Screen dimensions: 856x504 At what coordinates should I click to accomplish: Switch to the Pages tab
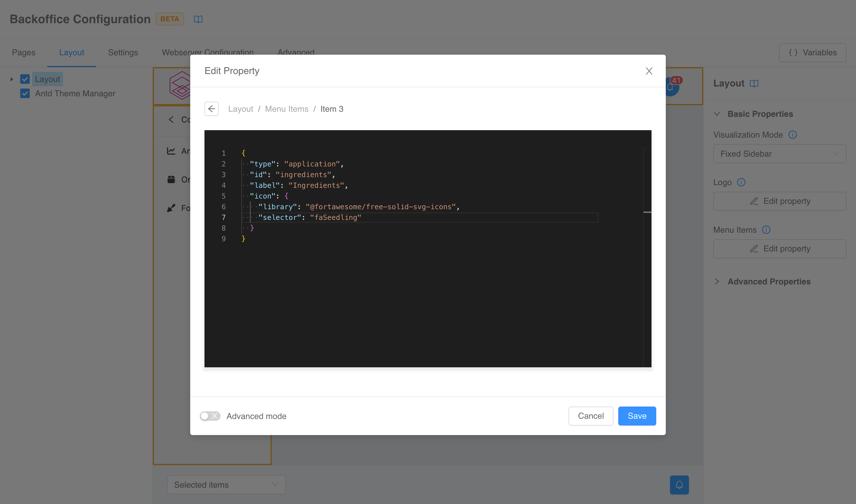pyautogui.click(x=23, y=53)
